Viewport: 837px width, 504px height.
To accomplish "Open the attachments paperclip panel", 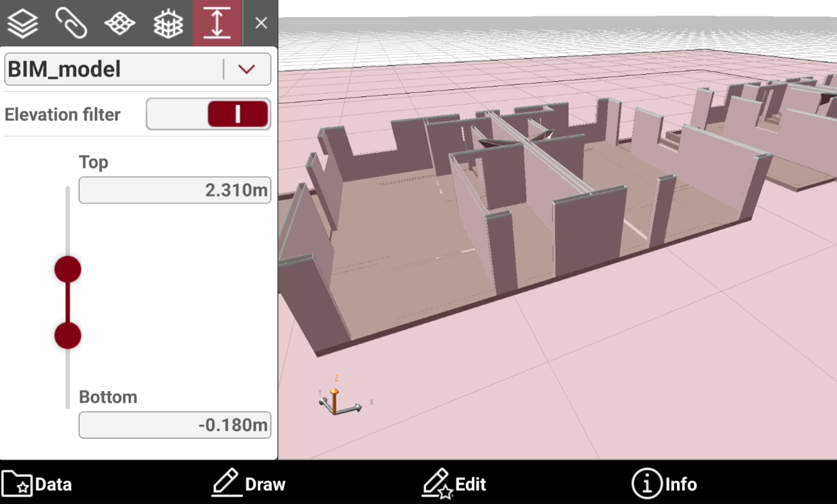I will point(71,23).
